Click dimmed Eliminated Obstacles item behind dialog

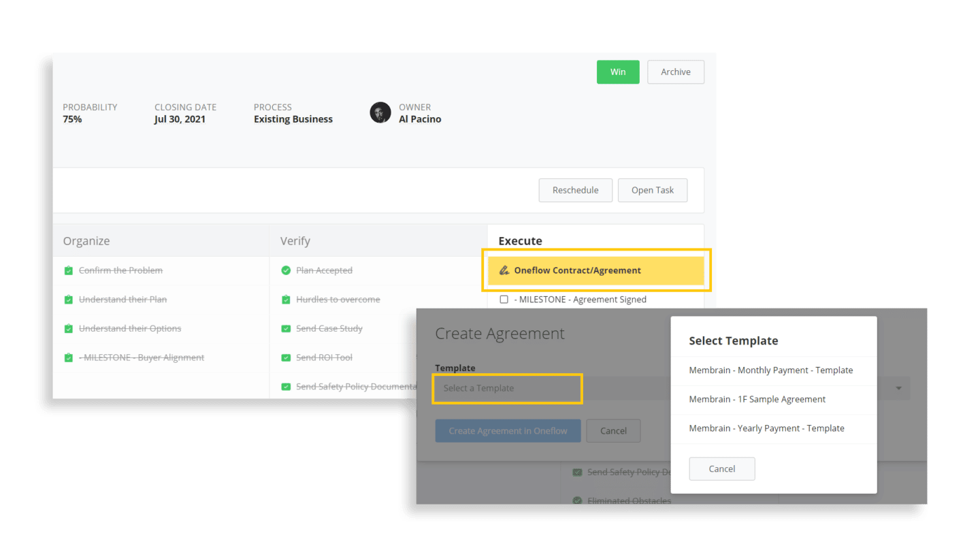[x=629, y=500]
